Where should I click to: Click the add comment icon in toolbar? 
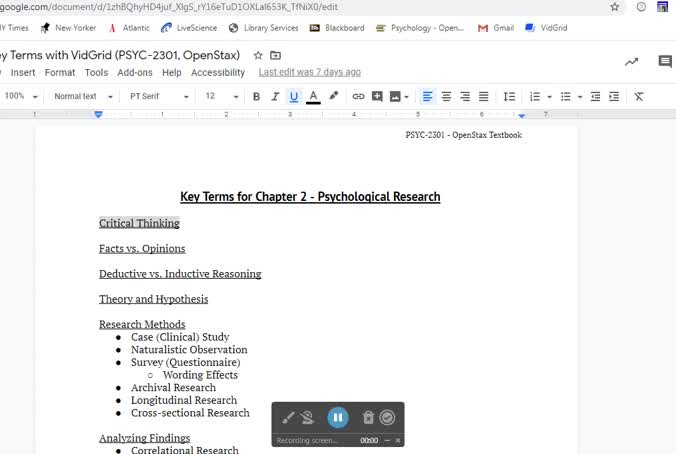377,96
